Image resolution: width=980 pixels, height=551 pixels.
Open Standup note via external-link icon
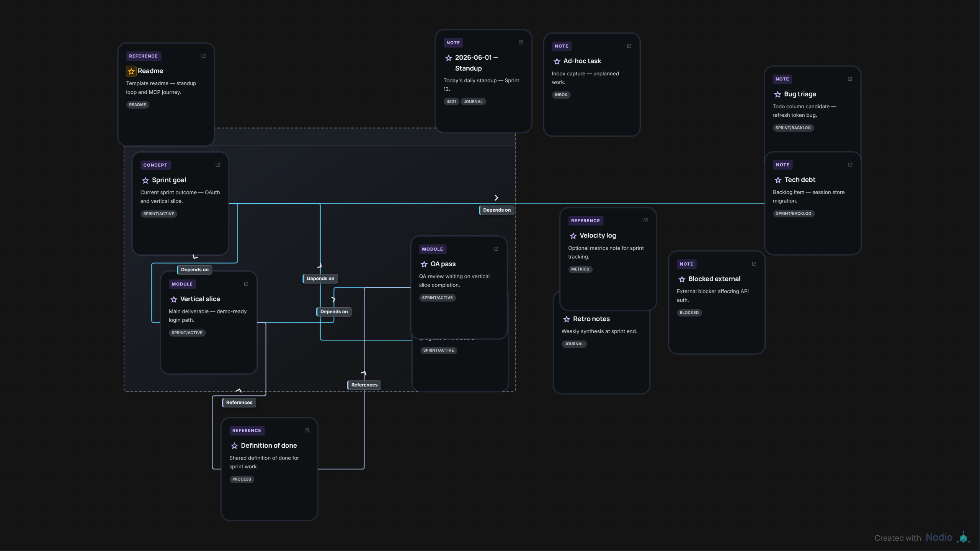point(521,42)
